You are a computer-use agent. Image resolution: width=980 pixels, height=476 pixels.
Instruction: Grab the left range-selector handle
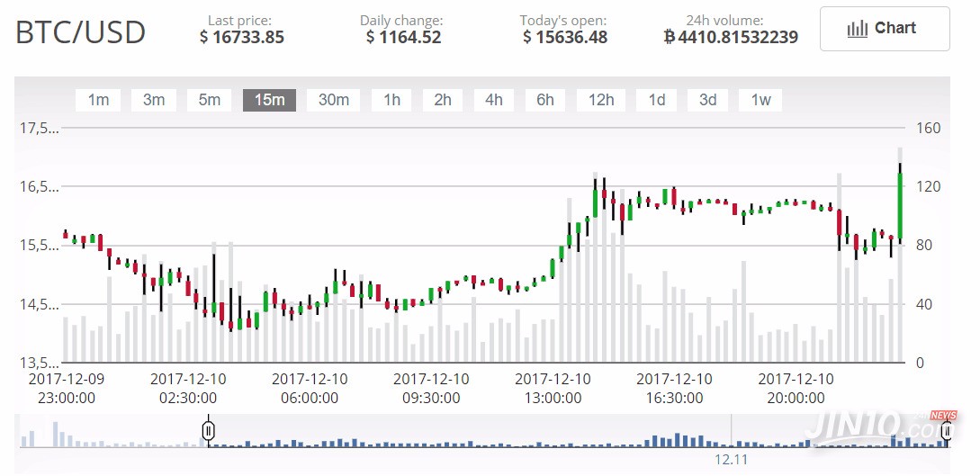pyautogui.click(x=209, y=430)
